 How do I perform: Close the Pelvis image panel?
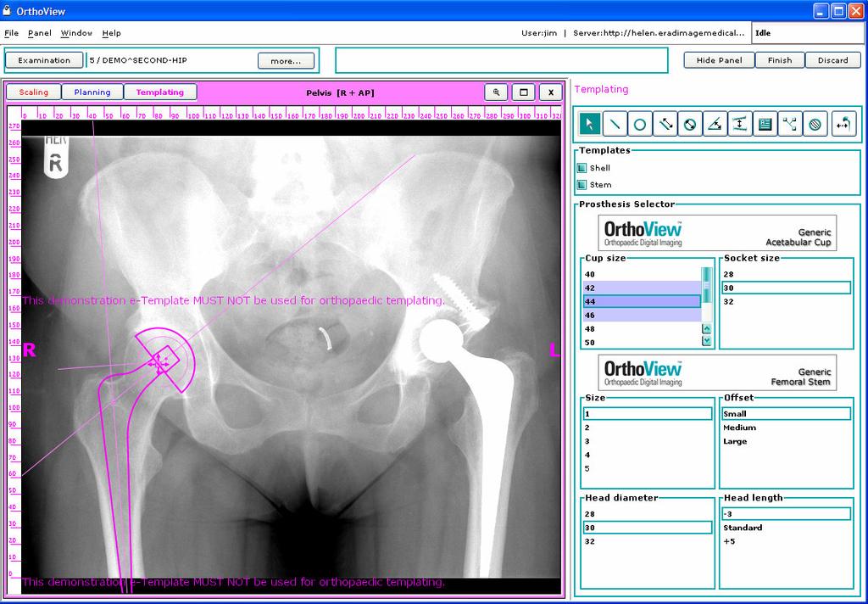[550, 92]
